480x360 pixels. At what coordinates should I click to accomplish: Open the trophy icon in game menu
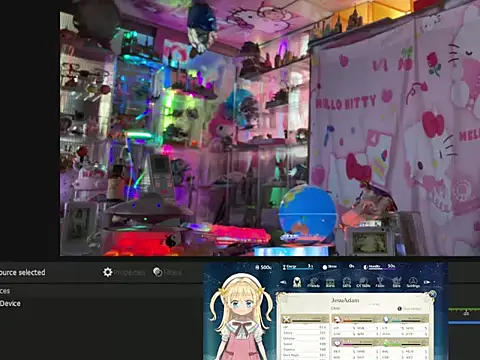(x=380, y=282)
